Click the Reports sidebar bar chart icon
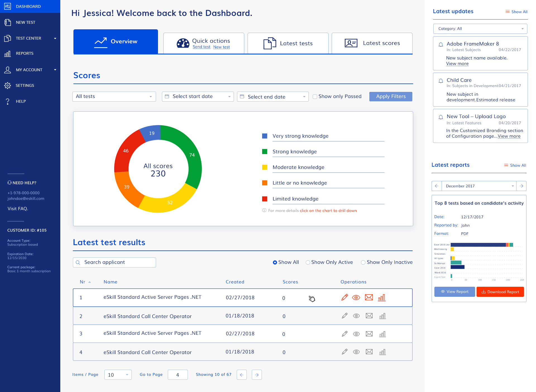Image resolution: width=536 pixels, height=392 pixels. tap(8, 54)
